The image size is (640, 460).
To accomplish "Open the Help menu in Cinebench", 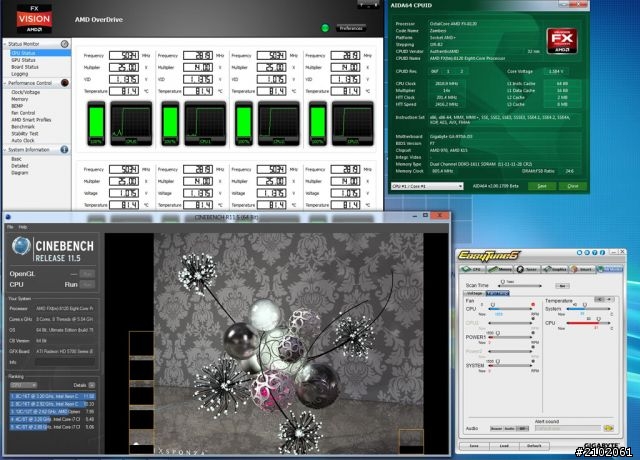I will click(23, 227).
